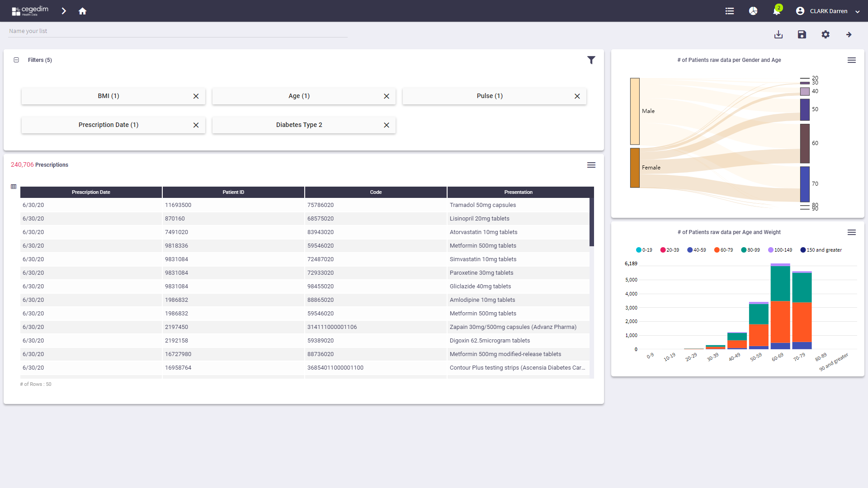
Task: Click the BMI (1) filter chip
Action: coord(108,96)
